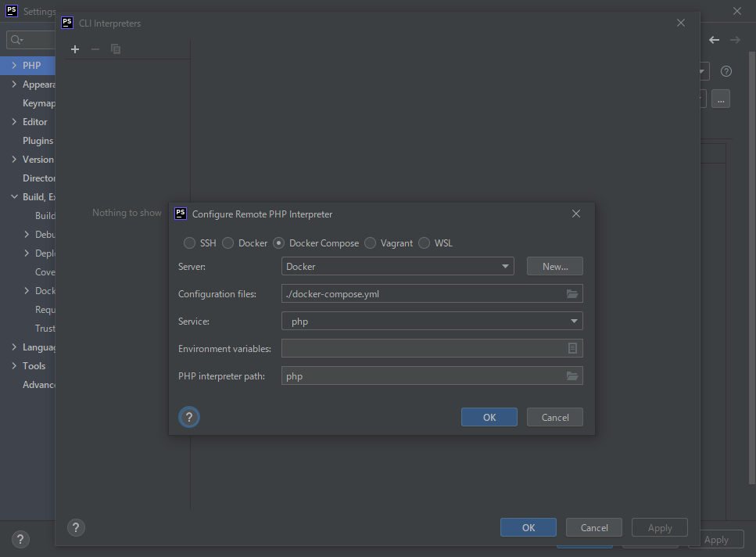Image resolution: width=756 pixels, height=557 pixels.
Task: Open help in Configure Remote PHP Interpreter dialog
Action: [x=189, y=417]
